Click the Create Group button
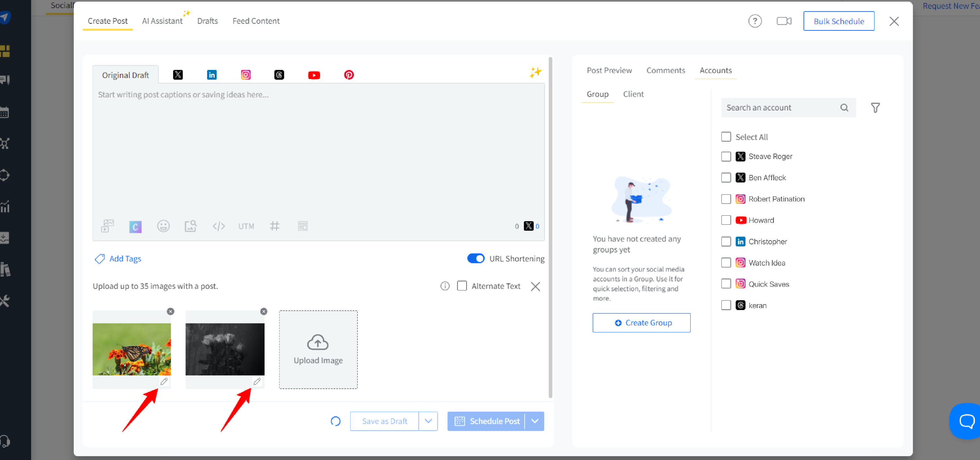The width and height of the screenshot is (980, 460). pyautogui.click(x=642, y=323)
